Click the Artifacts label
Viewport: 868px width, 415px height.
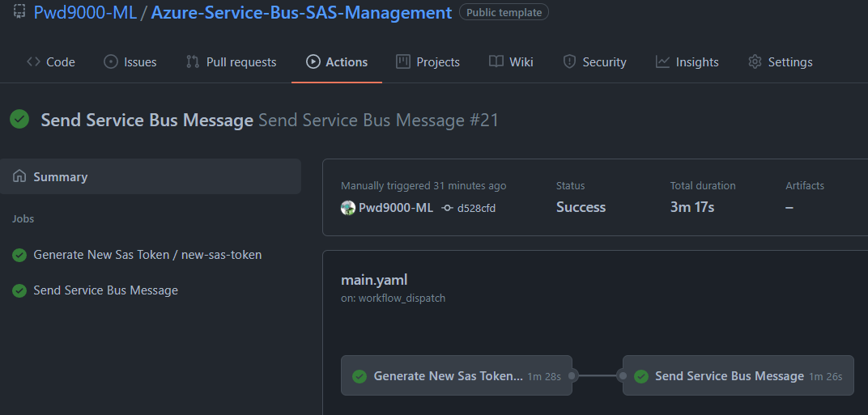(805, 186)
